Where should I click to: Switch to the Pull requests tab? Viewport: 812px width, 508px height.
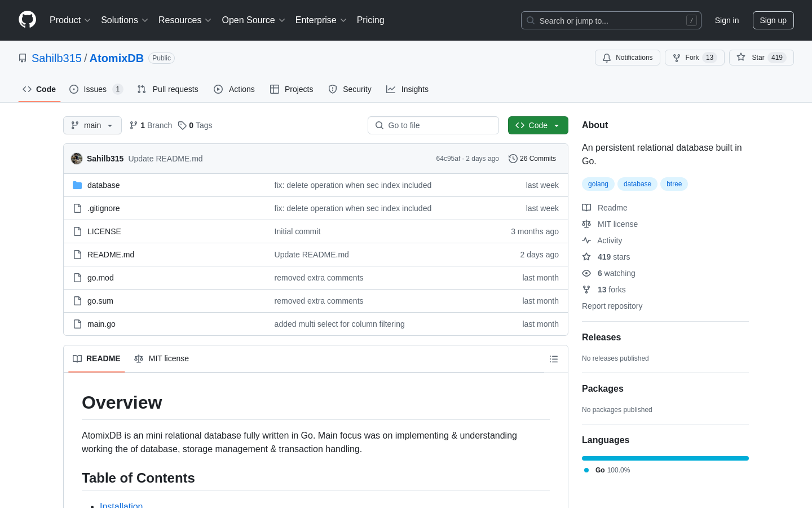[x=168, y=89]
